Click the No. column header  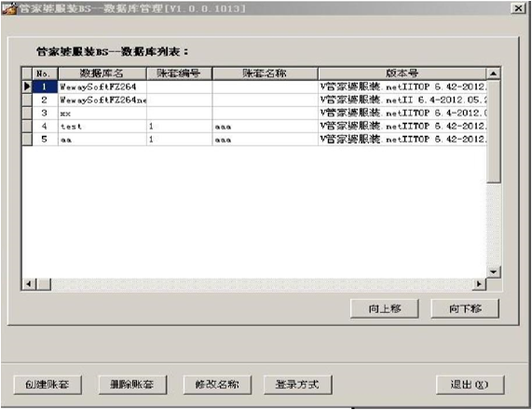click(45, 74)
